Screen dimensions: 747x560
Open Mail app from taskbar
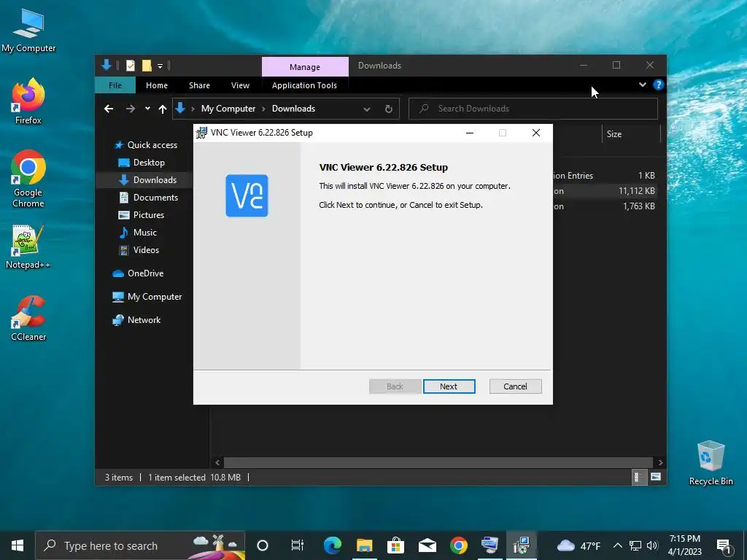pos(427,545)
